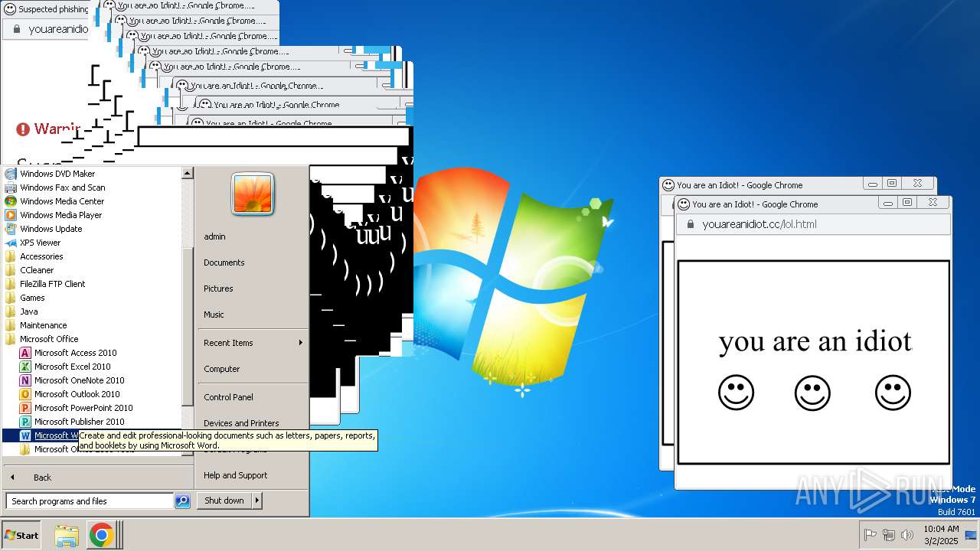Open Documents from Start menu
The image size is (980, 551).
coord(224,262)
